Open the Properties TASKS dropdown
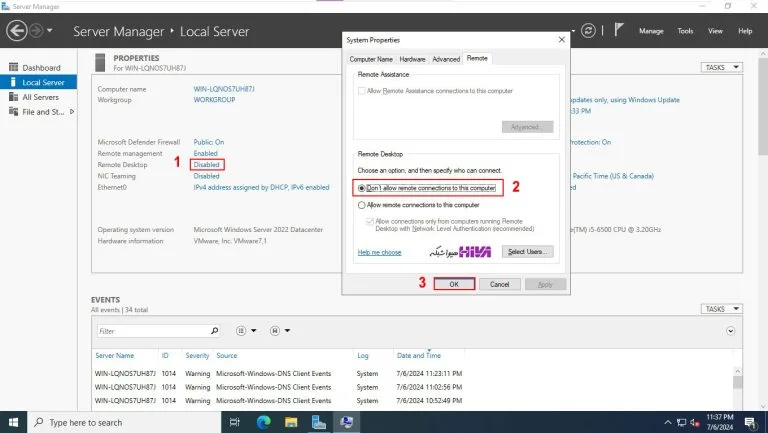Viewport: 768px width, 433px height. coord(721,67)
